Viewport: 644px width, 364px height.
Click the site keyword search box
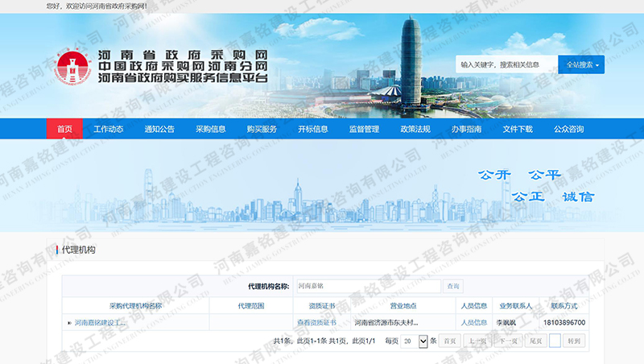coord(506,64)
